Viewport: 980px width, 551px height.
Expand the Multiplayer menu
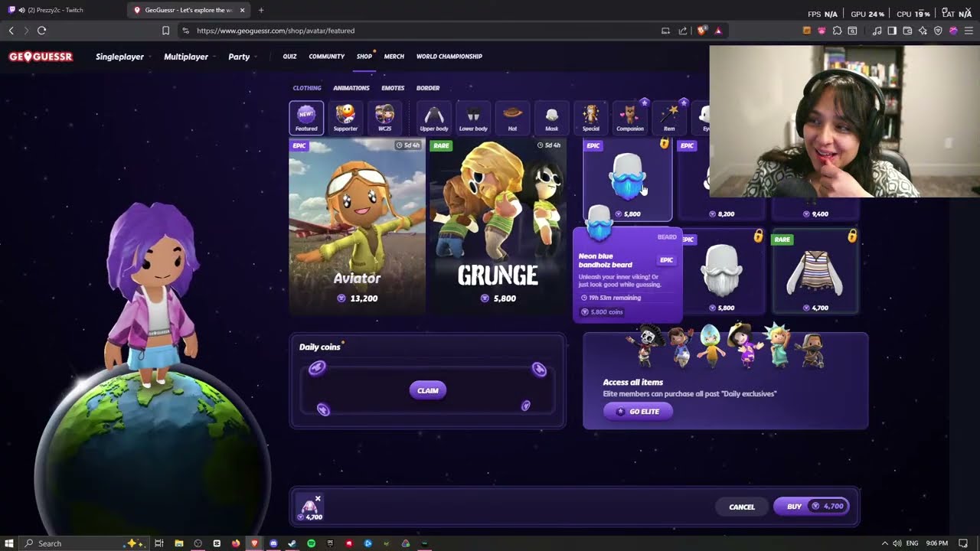[189, 57]
